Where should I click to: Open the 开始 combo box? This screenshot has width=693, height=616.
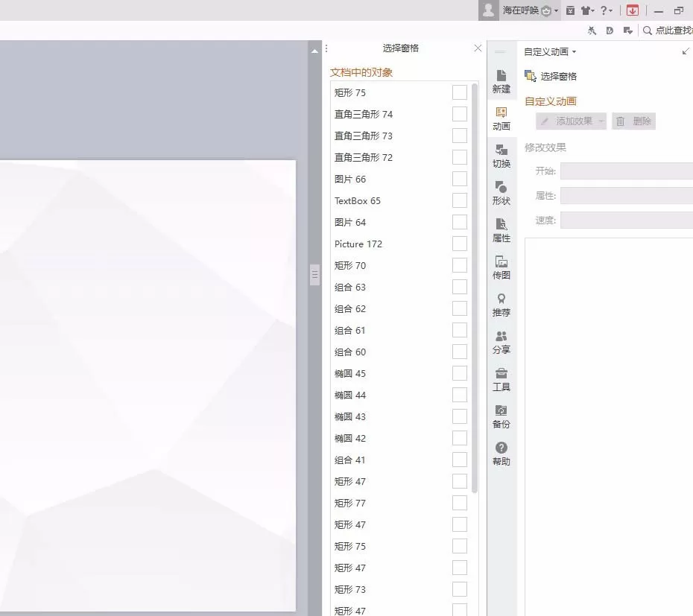627,171
